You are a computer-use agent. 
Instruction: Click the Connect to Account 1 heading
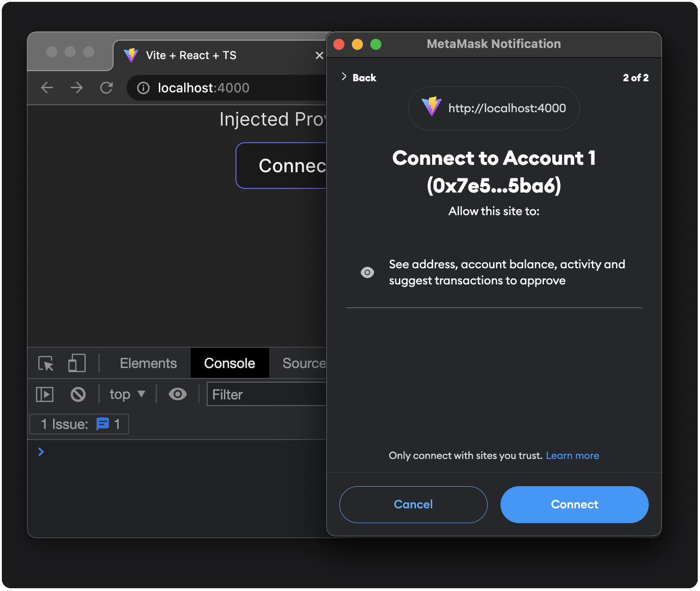pos(494,172)
